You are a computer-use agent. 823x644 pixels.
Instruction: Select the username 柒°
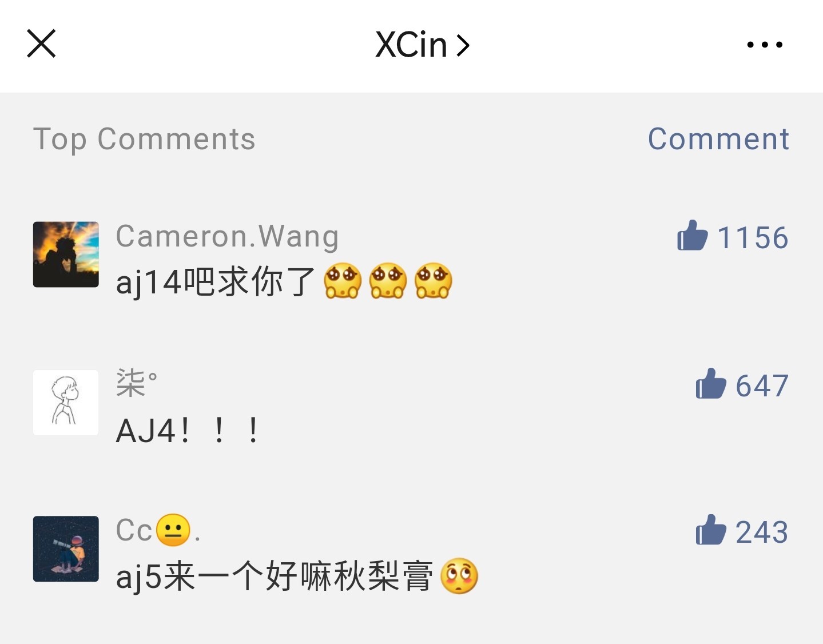click(137, 383)
